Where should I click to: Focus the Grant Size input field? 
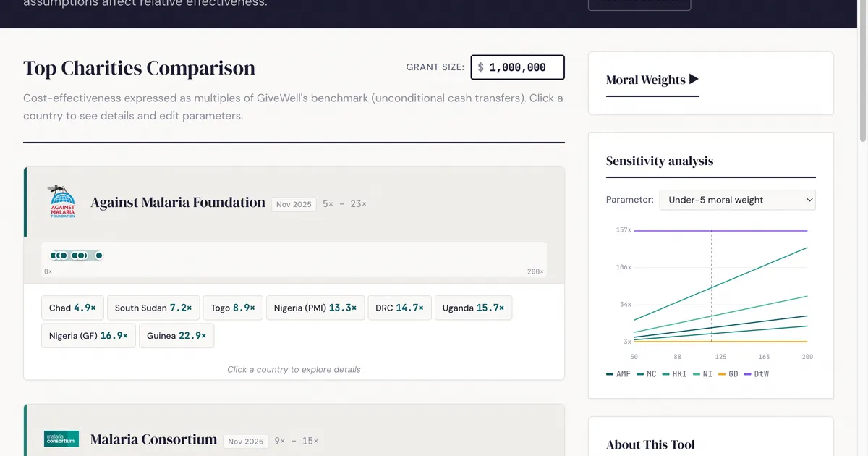[x=517, y=67]
